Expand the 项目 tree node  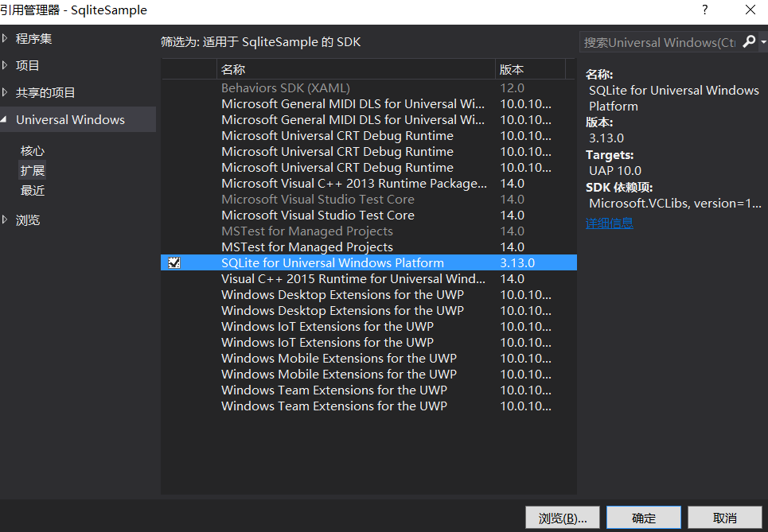pyautogui.click(x=5, y=65)
